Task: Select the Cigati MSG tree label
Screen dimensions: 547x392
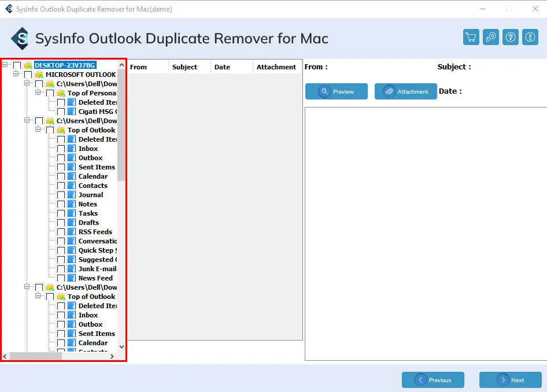Action: (x=98, y=112)
